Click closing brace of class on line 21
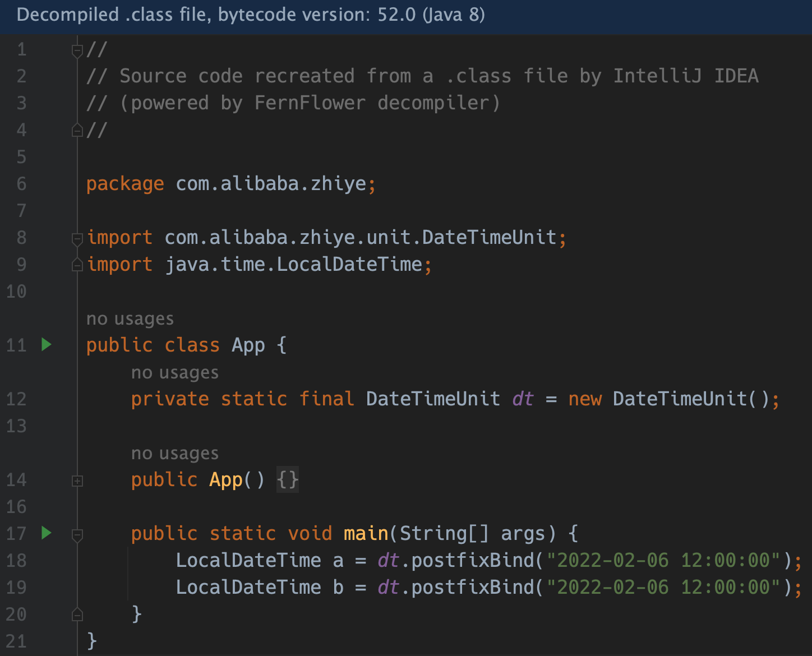Viewport: 812px width, 656px height. tap(92, 640)
